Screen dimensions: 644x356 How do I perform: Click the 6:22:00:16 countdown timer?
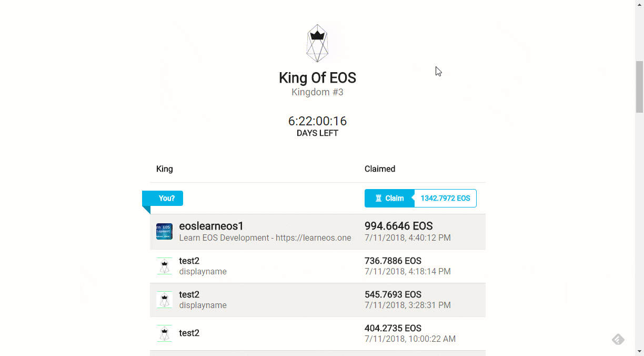coord(317,121)
